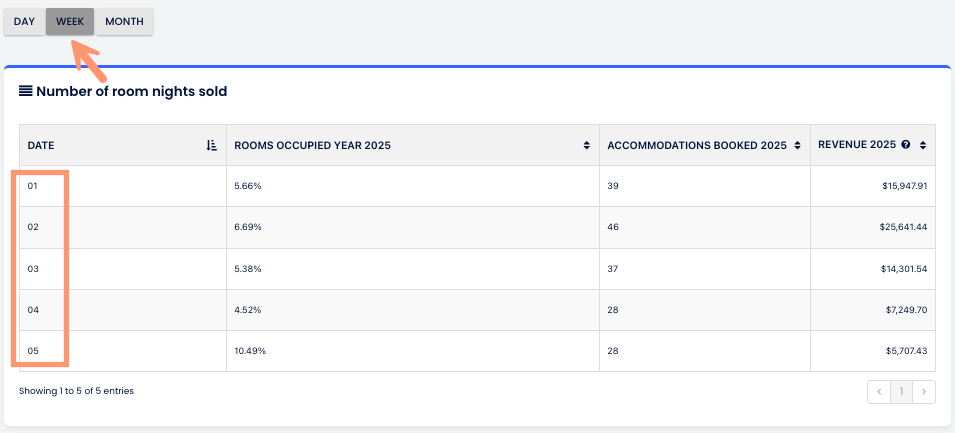
Task: Click week 01 date cell
Action: coord(33,186)
